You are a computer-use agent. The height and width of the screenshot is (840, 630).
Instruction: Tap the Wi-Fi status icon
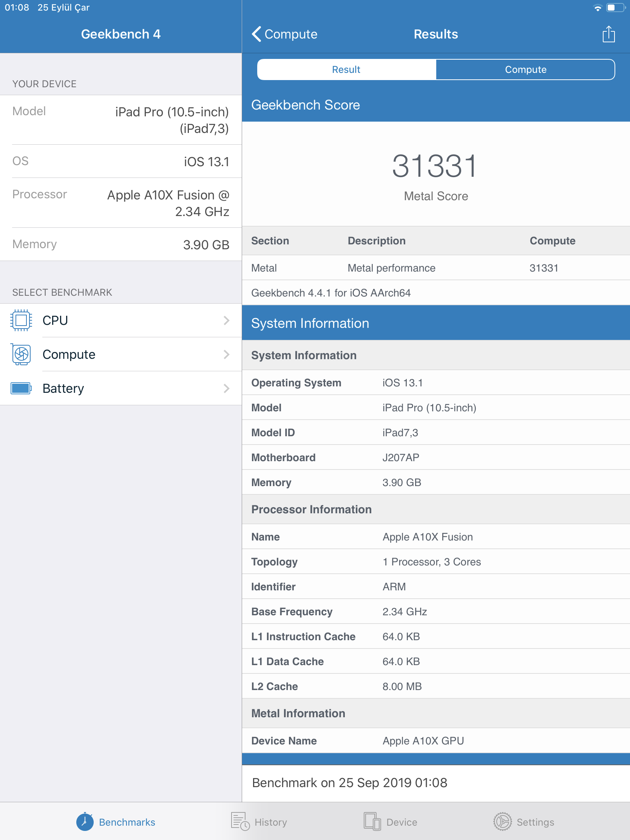(598, 8)
